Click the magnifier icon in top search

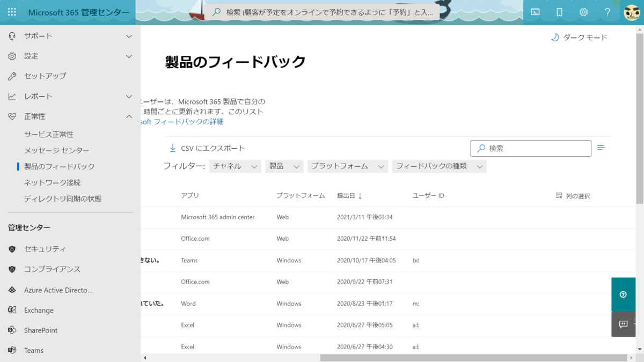click(217, 12)
